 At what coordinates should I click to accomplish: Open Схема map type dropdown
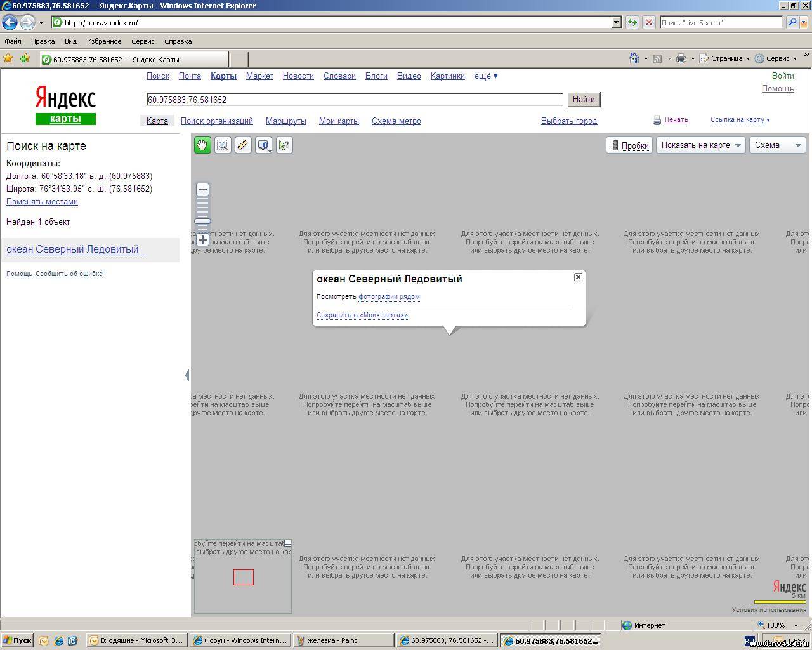[x=778, y=145]
